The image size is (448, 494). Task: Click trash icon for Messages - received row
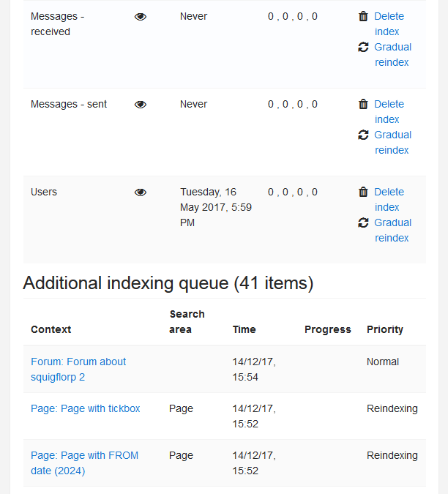tap(363, 16)
